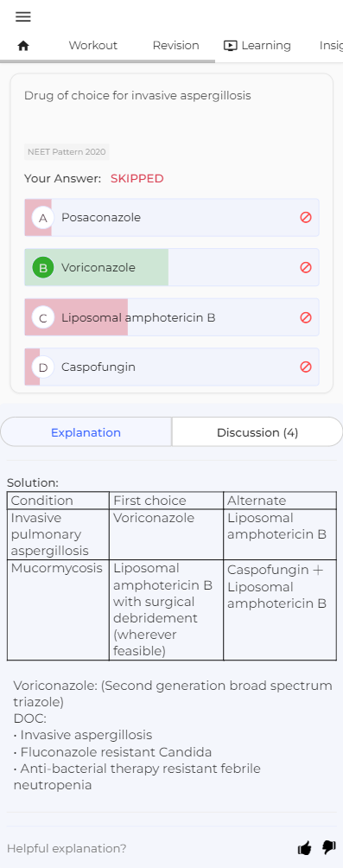
Task: Open the hamburger menu
Action: 23,16
